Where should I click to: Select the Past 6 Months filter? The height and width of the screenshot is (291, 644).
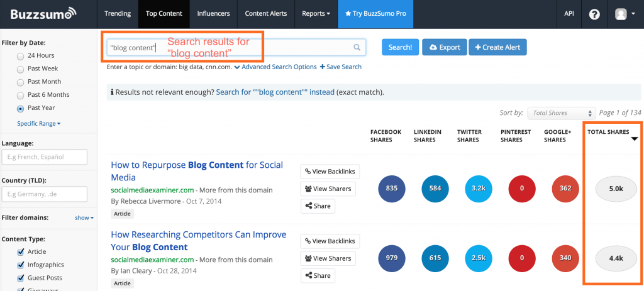pos(20,96)
